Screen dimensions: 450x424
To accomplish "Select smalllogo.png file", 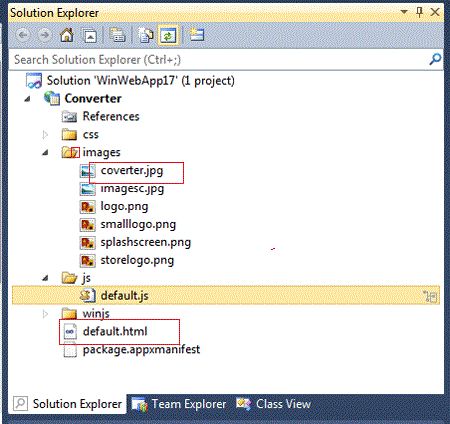I will (138, 225).
